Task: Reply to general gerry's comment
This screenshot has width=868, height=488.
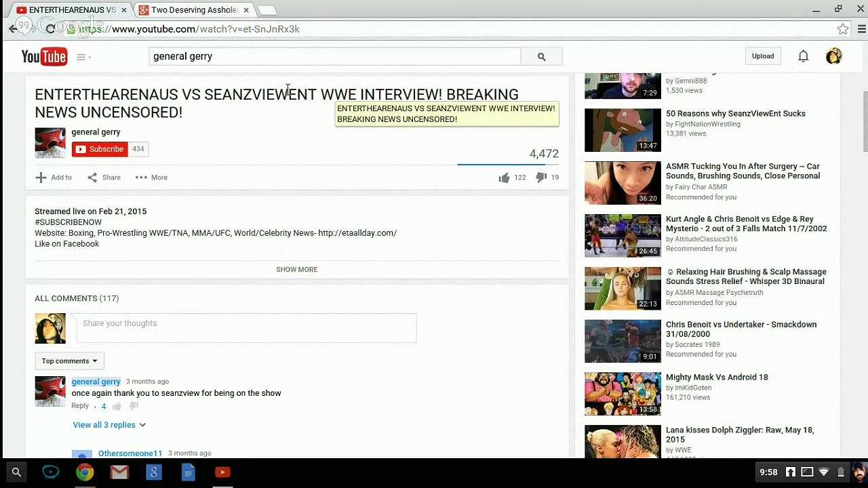Action: click(x=80, y=406)
